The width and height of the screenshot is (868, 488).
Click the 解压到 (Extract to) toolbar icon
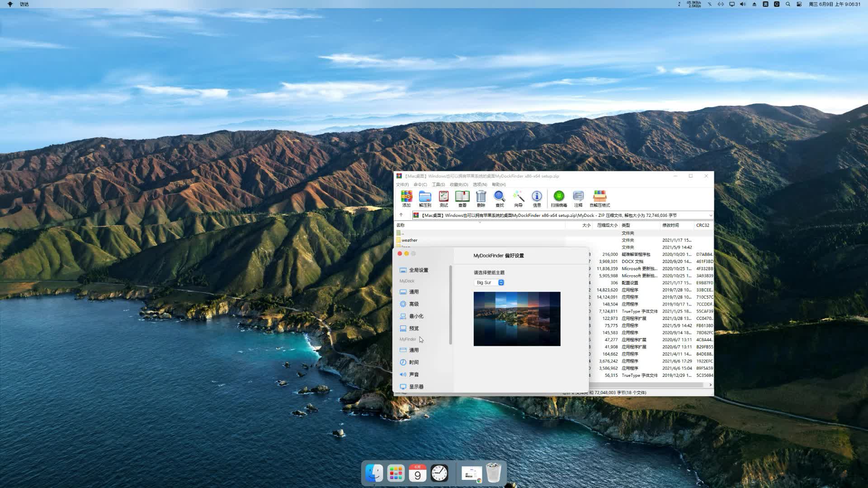coord(425,198)
